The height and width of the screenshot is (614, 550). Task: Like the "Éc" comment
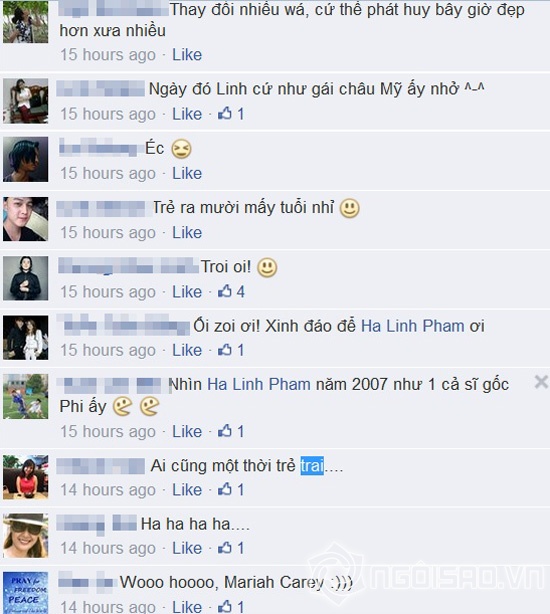187,173
